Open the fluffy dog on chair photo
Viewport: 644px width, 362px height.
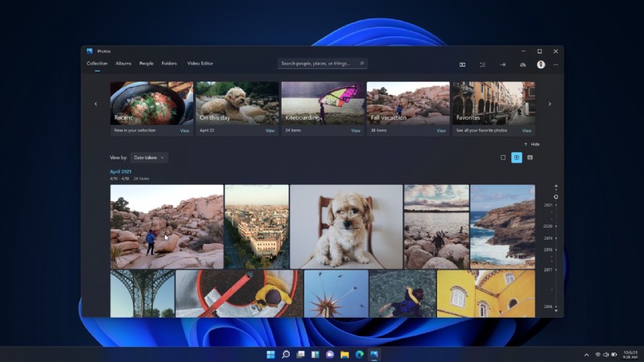click(x=346, y=227)
